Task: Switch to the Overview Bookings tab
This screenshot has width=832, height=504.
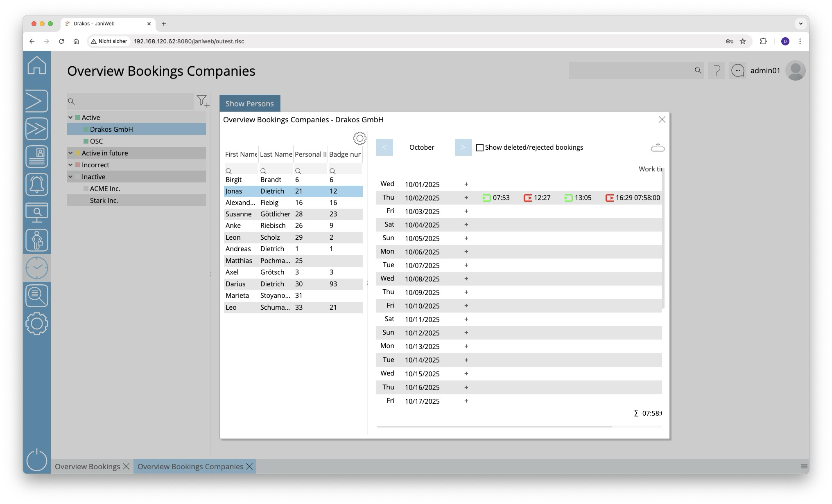Action: [87, 467]
